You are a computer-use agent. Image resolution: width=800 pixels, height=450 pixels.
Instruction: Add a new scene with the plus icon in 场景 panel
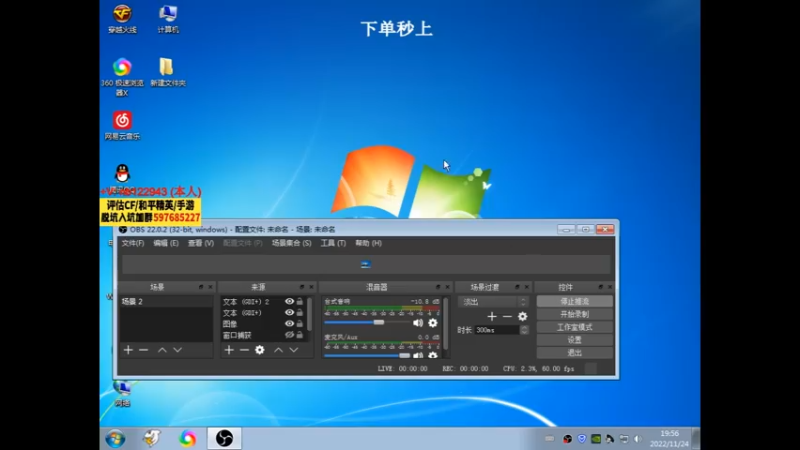point(128,350)
